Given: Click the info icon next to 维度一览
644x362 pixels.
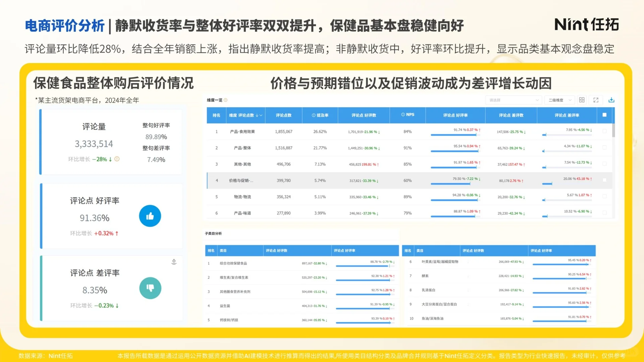Looking at the screenshot, I should [226, 100].
